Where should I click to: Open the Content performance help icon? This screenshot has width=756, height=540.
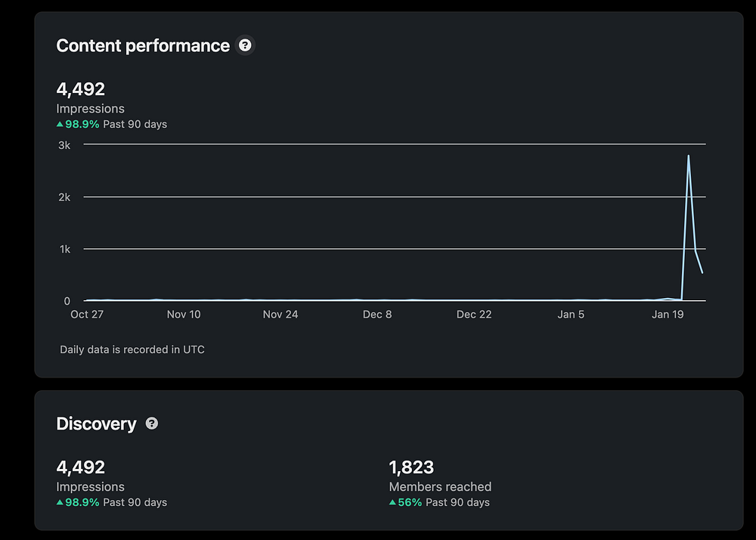click(245, 45)
